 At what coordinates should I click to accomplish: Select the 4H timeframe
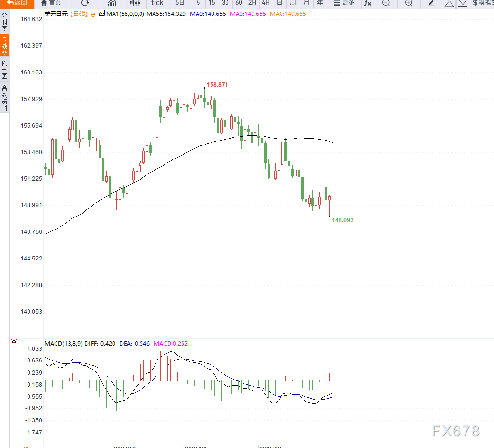[x=266, y=3]
